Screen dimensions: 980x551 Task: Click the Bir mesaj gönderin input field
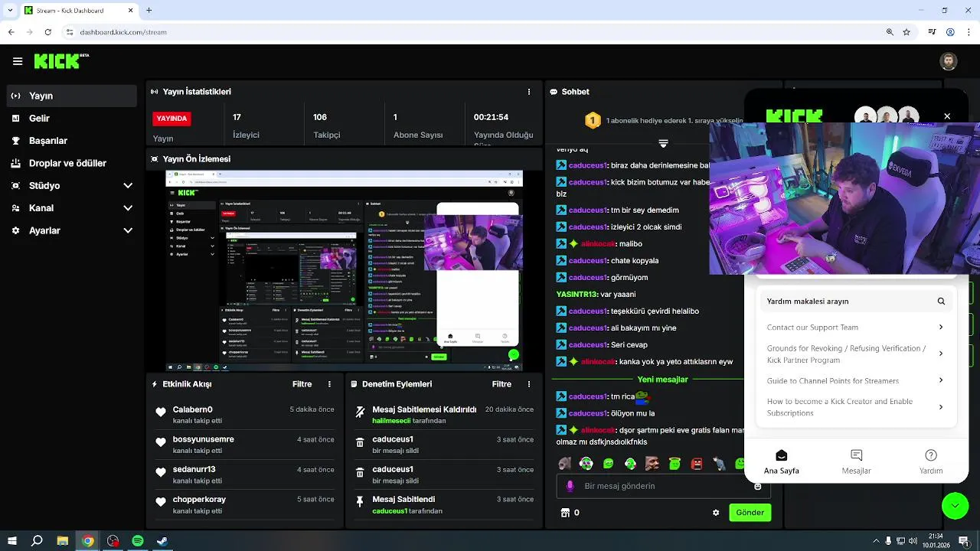pyautogui.click(x=664, y=486)
